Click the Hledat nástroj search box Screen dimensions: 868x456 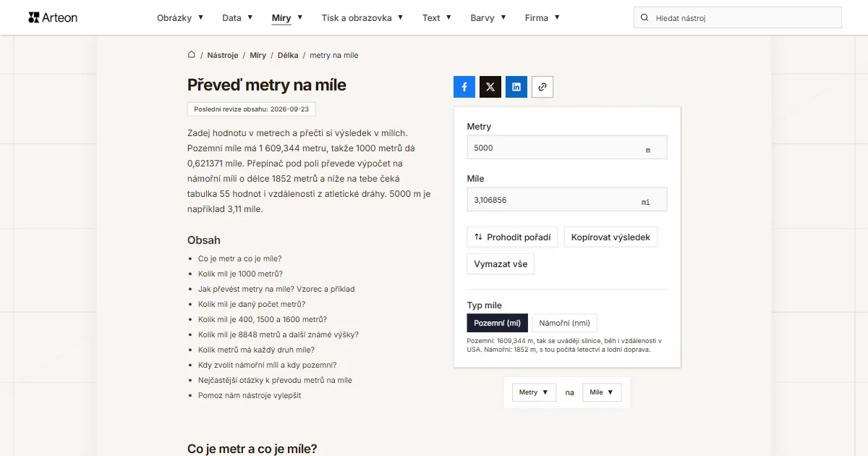tap(738, 17)
